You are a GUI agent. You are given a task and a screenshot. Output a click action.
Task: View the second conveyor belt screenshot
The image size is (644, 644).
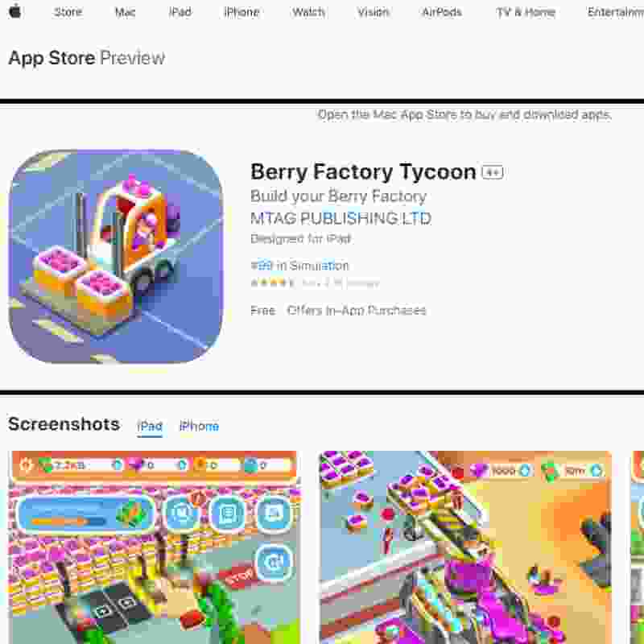click(465, 547)
